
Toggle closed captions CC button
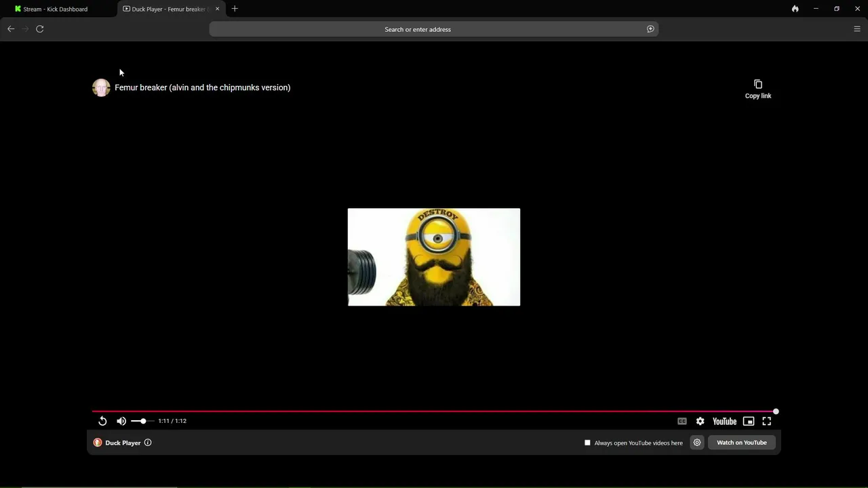coord(682,421)
